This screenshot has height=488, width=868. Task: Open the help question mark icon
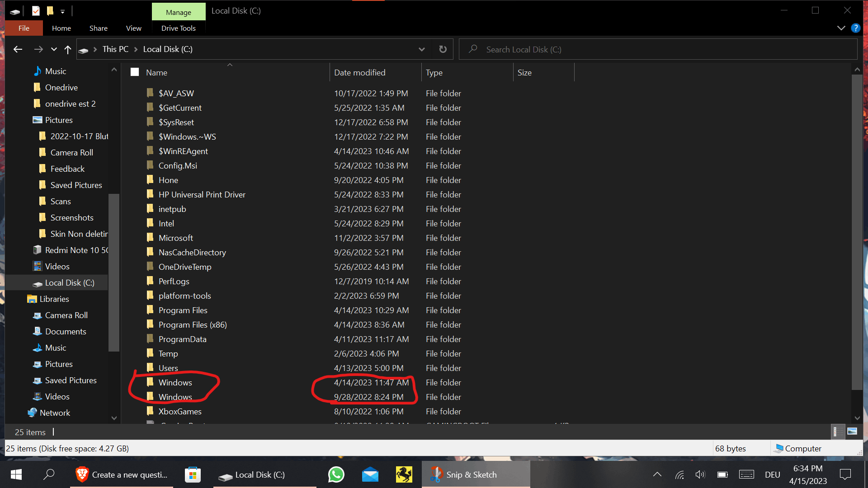click(855, 28)
